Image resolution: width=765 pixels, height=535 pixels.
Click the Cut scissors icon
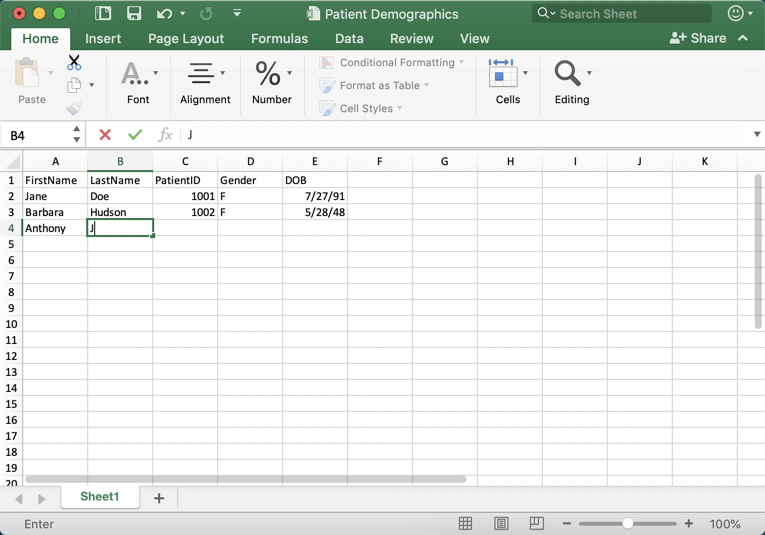click(x=74, y=62)
